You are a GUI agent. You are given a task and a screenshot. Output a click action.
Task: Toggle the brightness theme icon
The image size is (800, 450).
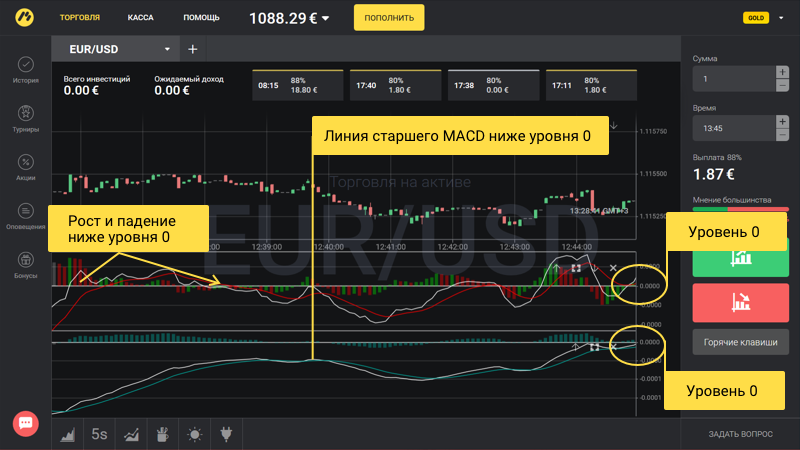point(194,434)
